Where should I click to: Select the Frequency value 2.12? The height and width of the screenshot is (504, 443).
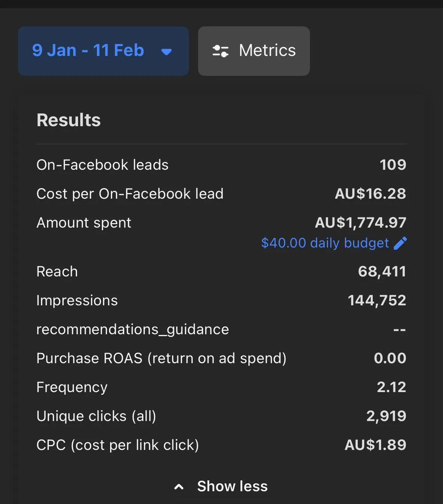tap(391, 387)
